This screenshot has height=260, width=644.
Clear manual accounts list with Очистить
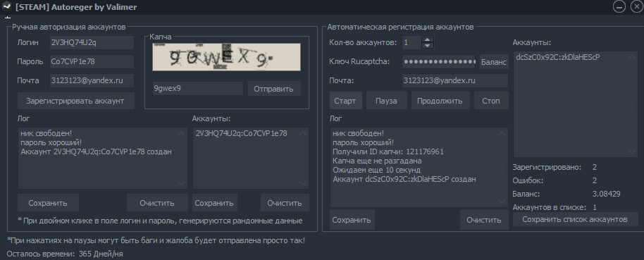[285, 203]
